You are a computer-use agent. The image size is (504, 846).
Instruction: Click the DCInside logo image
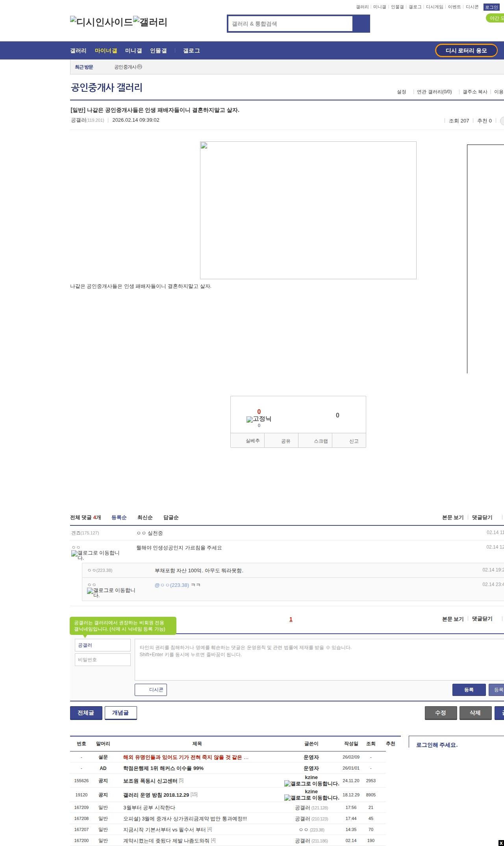coord(102,22)
